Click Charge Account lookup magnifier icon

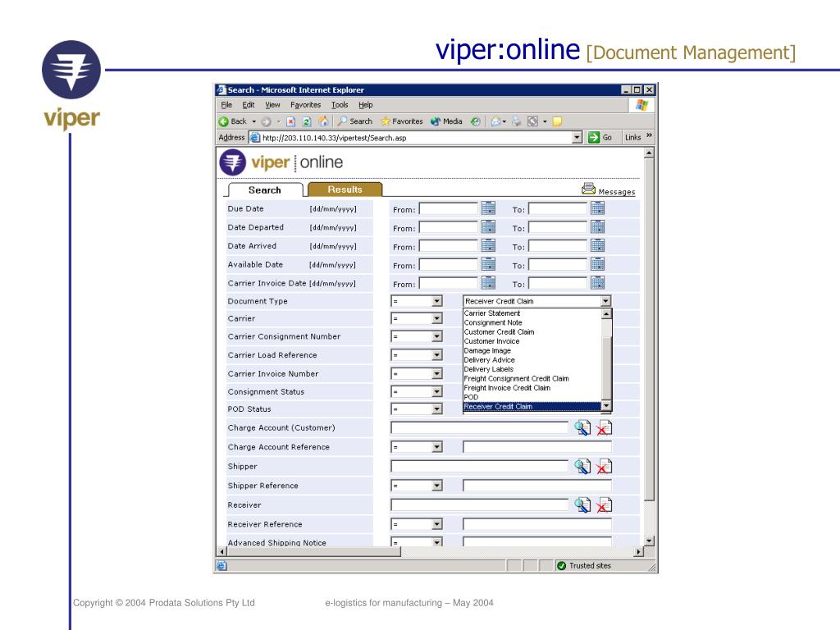point(582,428)
